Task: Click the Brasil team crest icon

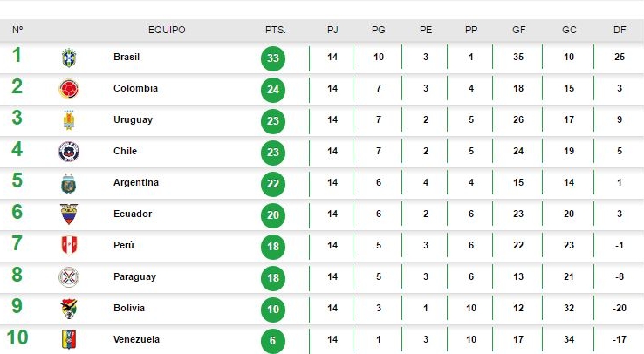Action: coord(69,58)
